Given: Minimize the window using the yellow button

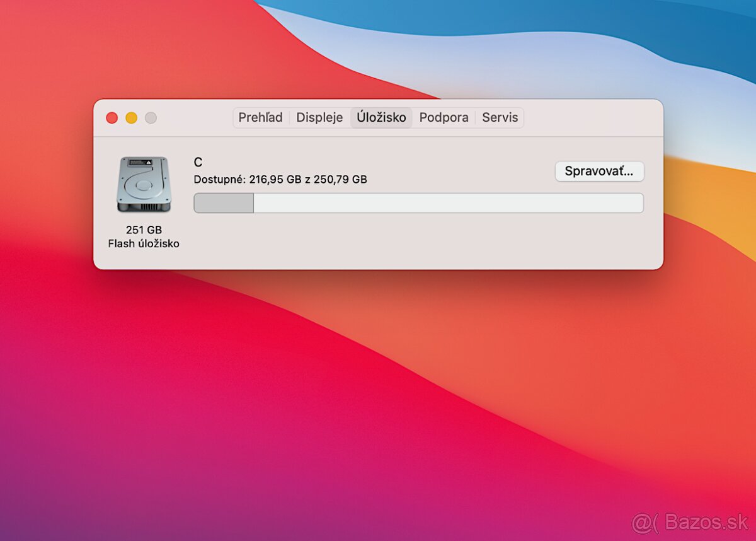Looking at the screenshot, I should point(131,118).
